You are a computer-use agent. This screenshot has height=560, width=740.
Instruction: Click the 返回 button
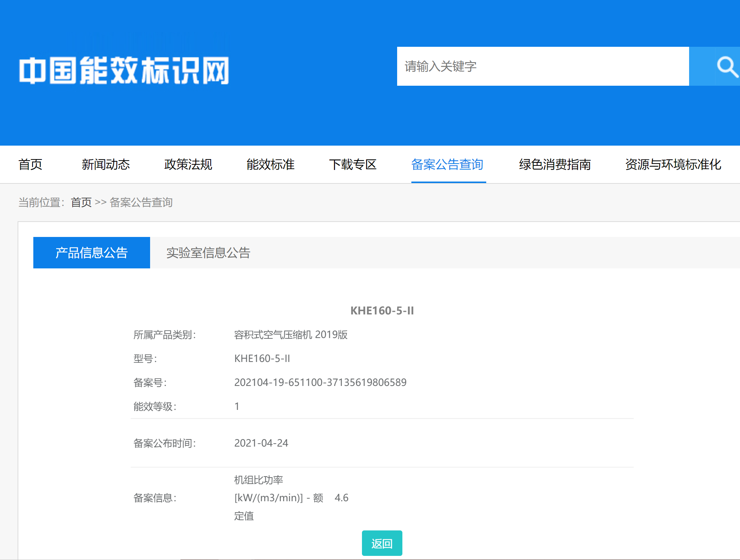(x=382, y=543)
